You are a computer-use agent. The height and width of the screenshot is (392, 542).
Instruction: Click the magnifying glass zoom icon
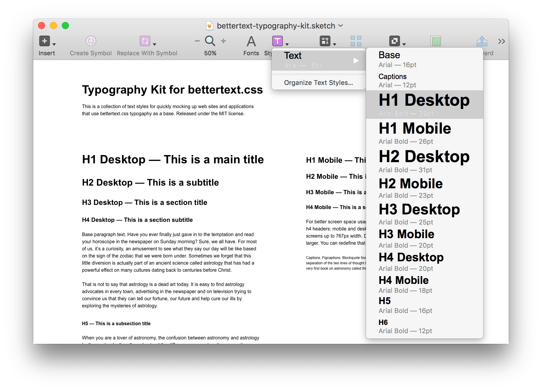point(210,41)
